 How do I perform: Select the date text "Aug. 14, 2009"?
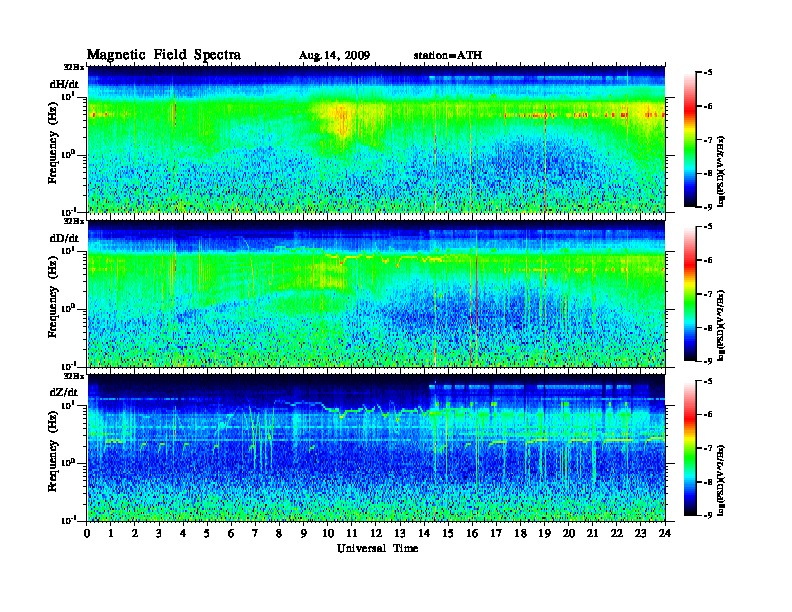[334, 56]
